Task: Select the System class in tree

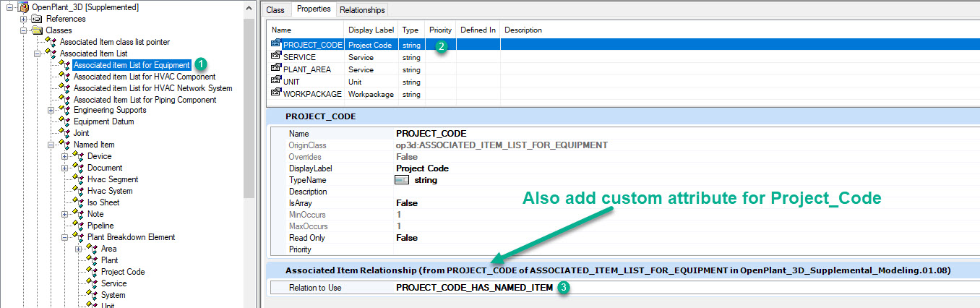Action: tap(113, 295)
